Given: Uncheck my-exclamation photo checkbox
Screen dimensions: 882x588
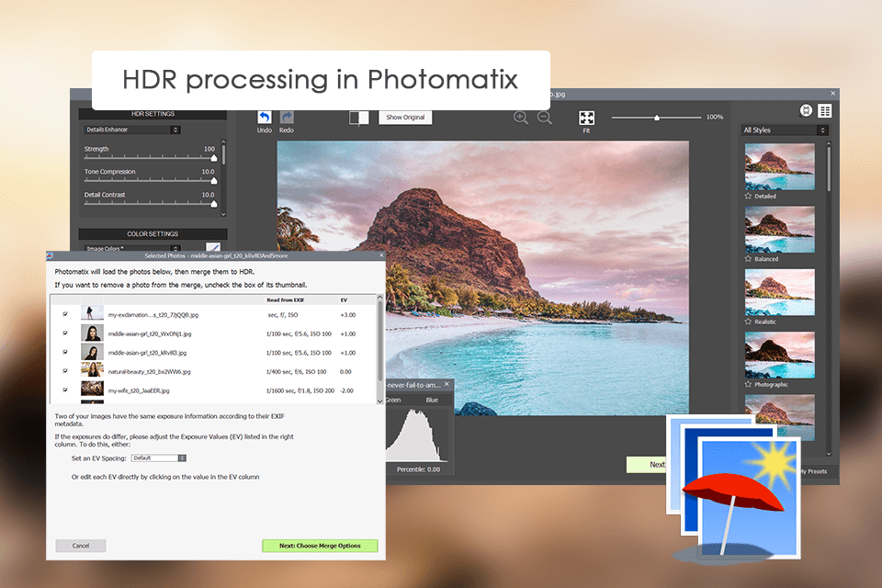Looking at the screenshot, I should [x=65, y=314].
